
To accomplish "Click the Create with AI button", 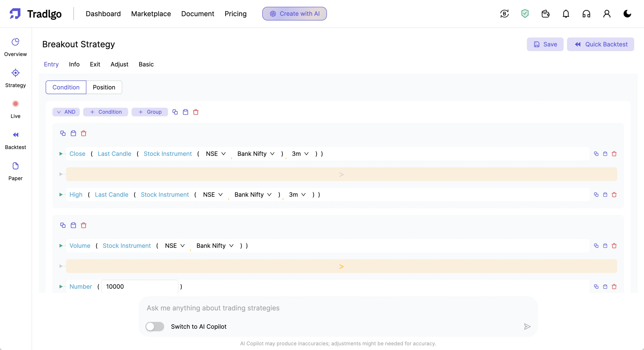I will point(295,14).
